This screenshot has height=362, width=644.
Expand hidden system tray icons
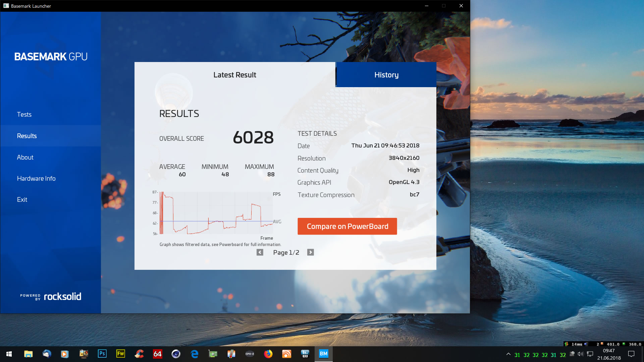pos(508,354)
